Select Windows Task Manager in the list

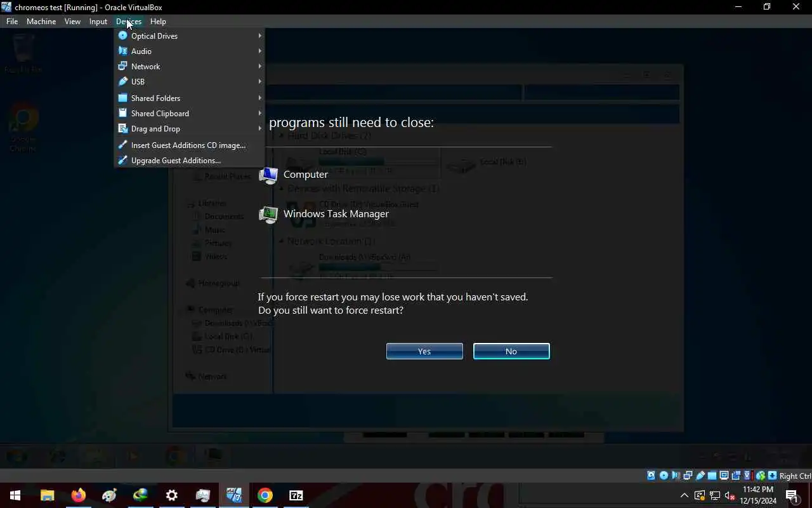324,214
